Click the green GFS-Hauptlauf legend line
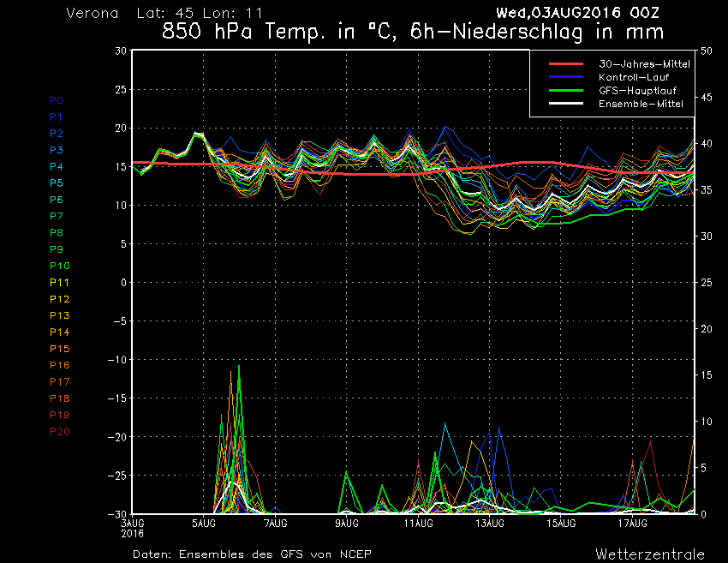The width and height of the screenshot is (728, 563). coord(566,90)
